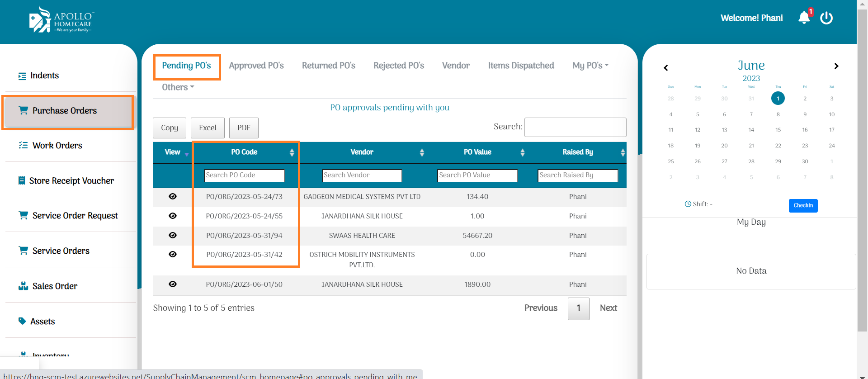This screenshot has height=379, width=868.
Task: View PO/ORG/2023-05-31/94 with eye icon
Action: [173, 235]
